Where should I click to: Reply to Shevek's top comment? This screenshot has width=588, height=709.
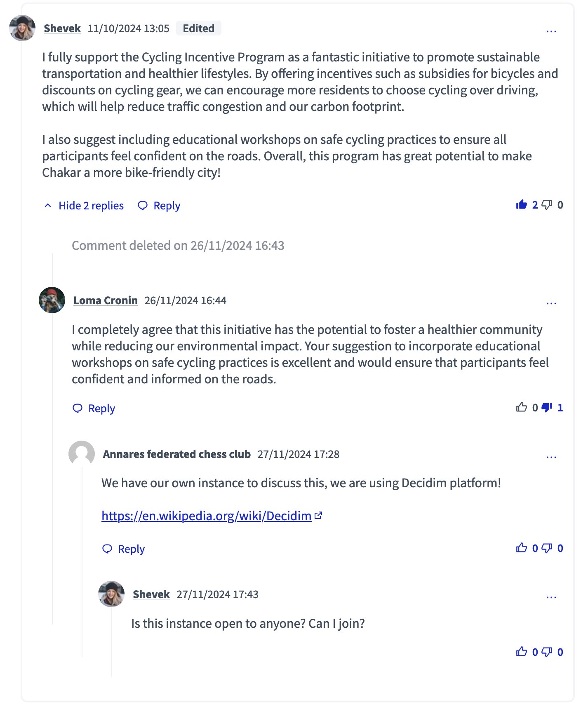165,205
